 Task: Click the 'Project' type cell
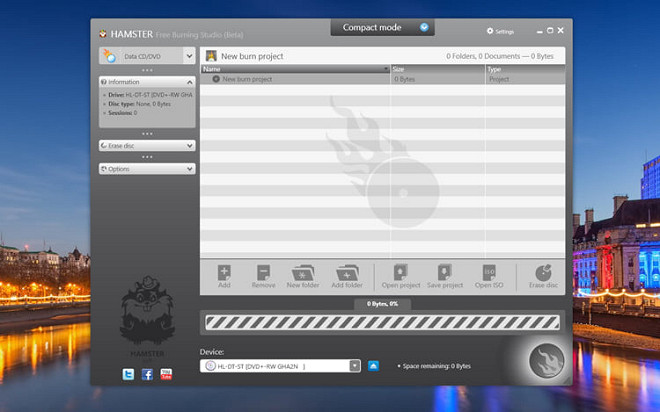[499, 79]
